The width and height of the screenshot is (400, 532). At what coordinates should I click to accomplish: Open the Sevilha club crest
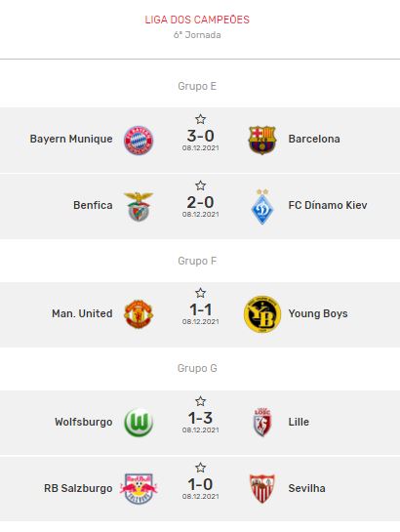[262, 489]
